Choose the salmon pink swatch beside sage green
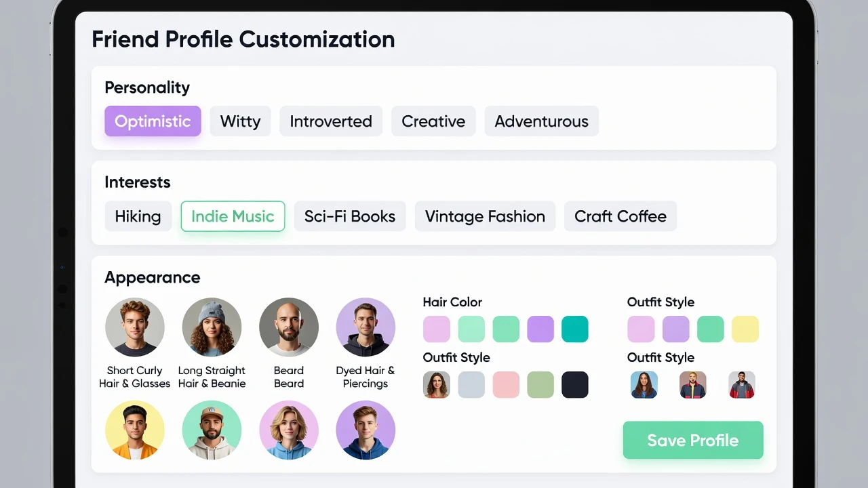868x488 pixels. pyautogui.click(x=506, y=384)
